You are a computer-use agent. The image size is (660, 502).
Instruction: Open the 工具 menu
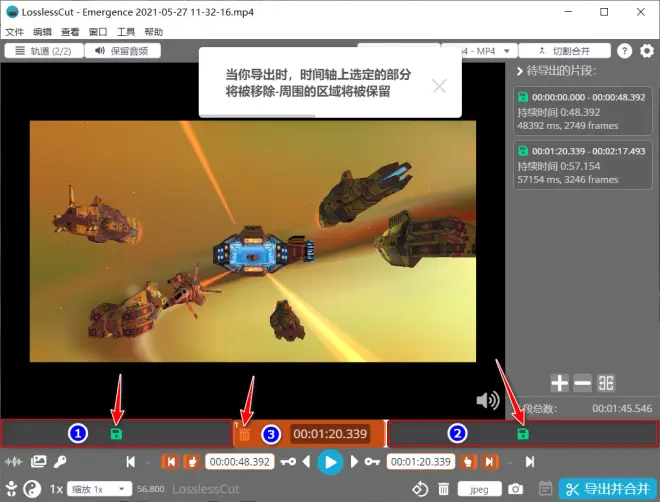coord(126,32)
